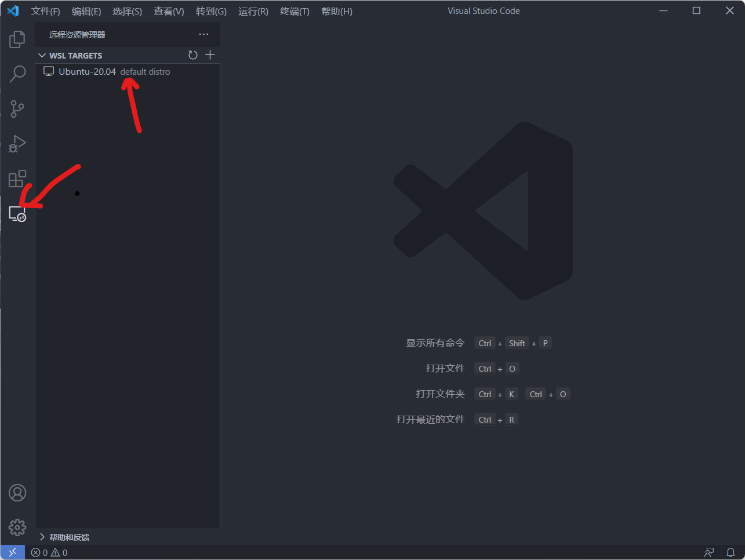Show errors and warnings in status bar
The height and width of the screenshot is (560, 745).
coord(49,552)
